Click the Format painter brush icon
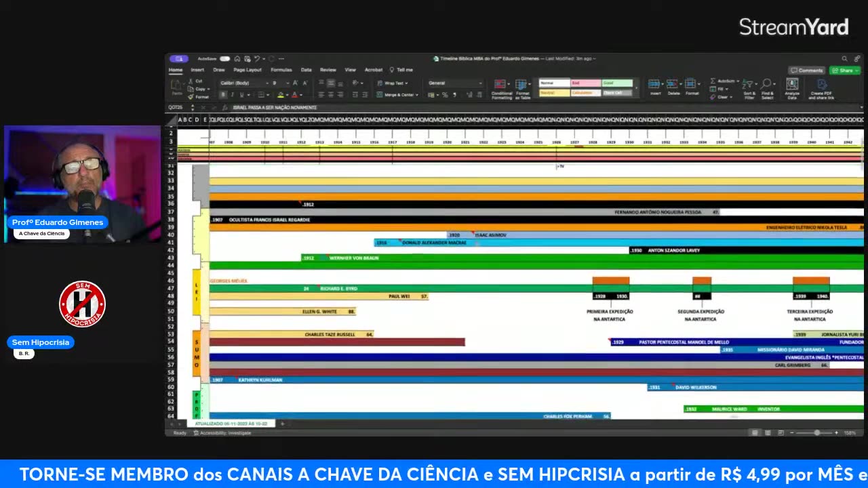Image resolution: width=868 pixels, height=488 pixels. (x=191, y=97)
